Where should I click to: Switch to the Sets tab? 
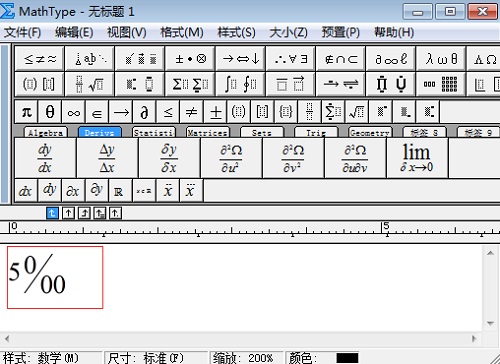click(262, 132)
